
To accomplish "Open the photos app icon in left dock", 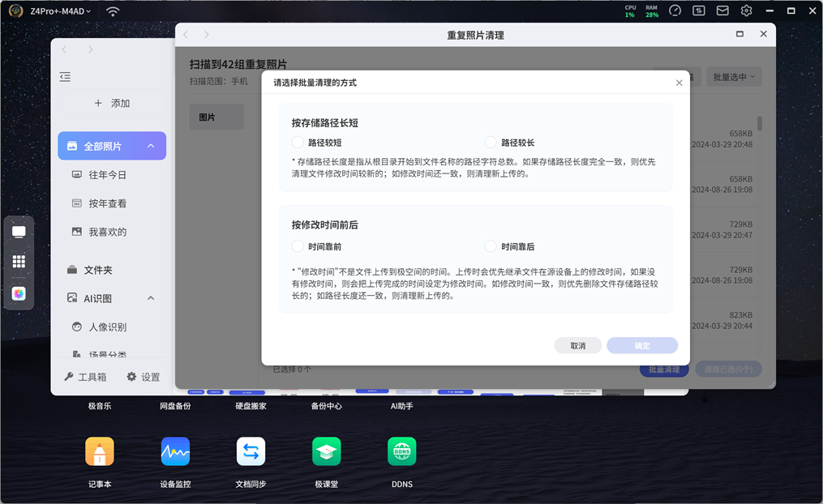I will [19, 293].
